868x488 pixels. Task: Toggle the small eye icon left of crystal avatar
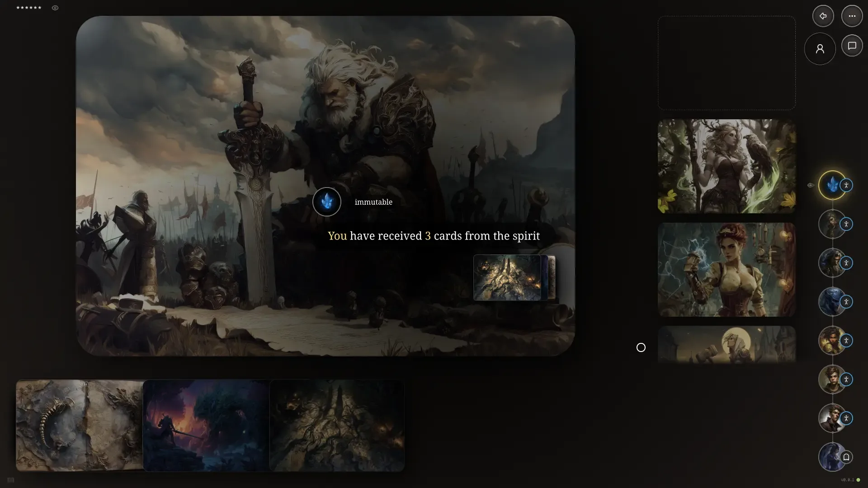[x=810, y=185]
